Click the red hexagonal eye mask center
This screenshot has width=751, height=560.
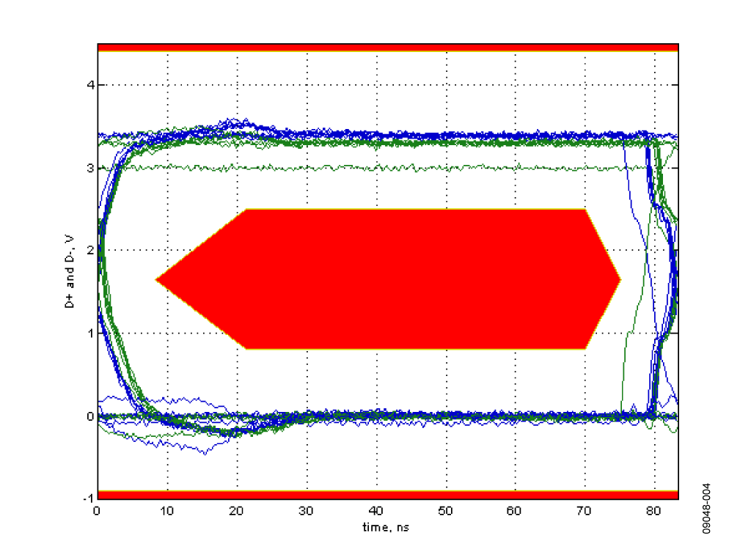click(x=388, y=279)
